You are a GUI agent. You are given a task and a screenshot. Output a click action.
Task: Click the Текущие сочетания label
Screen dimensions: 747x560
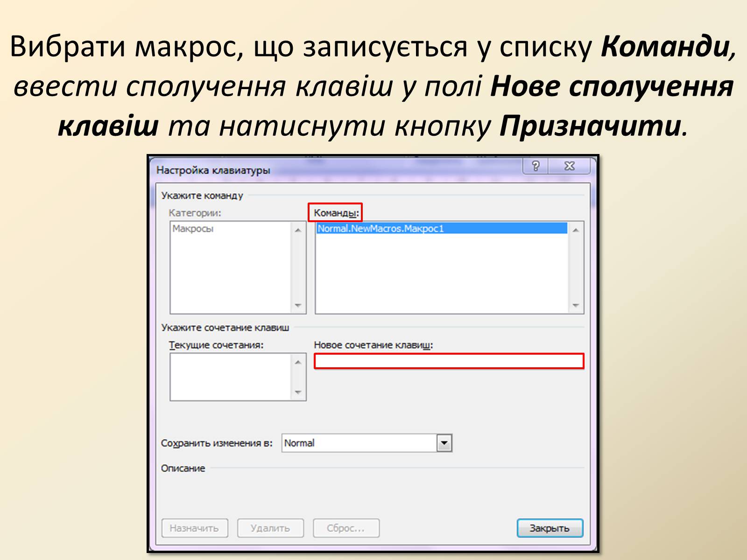[x=216, y=345]
